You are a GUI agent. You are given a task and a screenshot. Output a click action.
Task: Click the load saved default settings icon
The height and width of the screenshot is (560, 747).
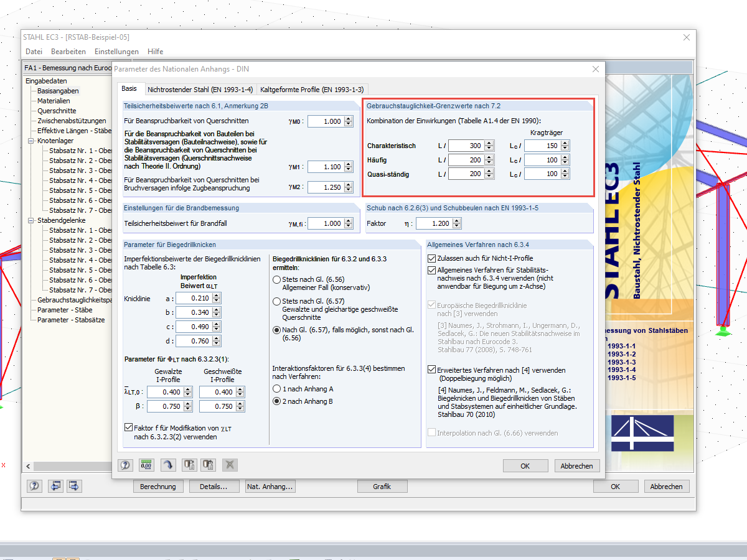click(x=209, y=465)
